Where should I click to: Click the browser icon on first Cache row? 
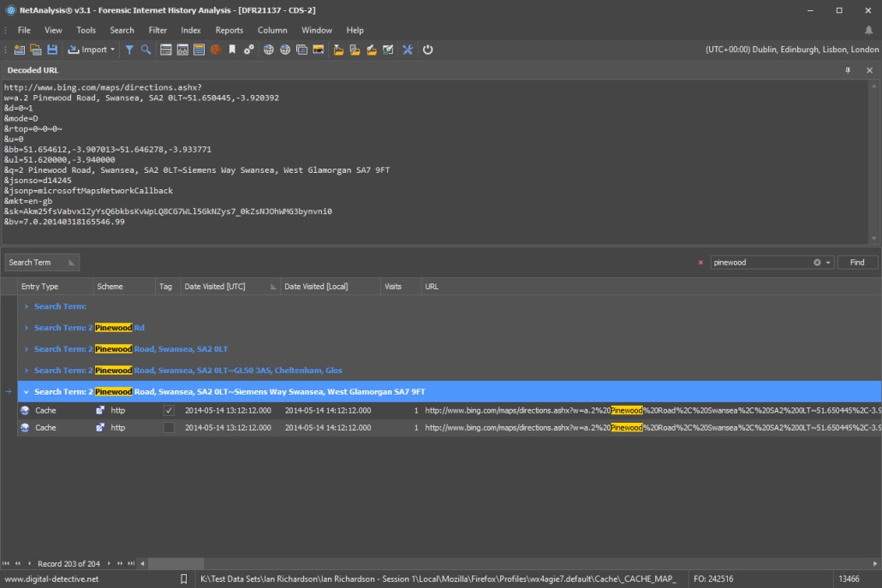(25, 410)
